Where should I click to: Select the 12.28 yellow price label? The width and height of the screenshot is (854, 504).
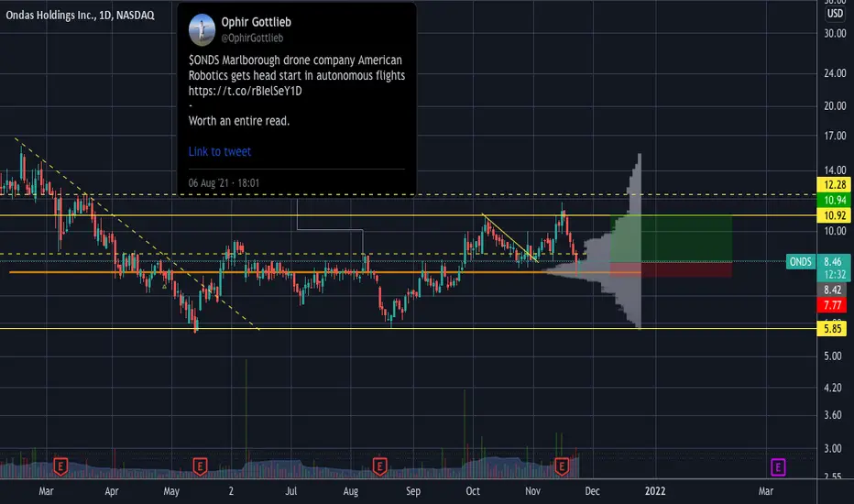coord(835,185)
